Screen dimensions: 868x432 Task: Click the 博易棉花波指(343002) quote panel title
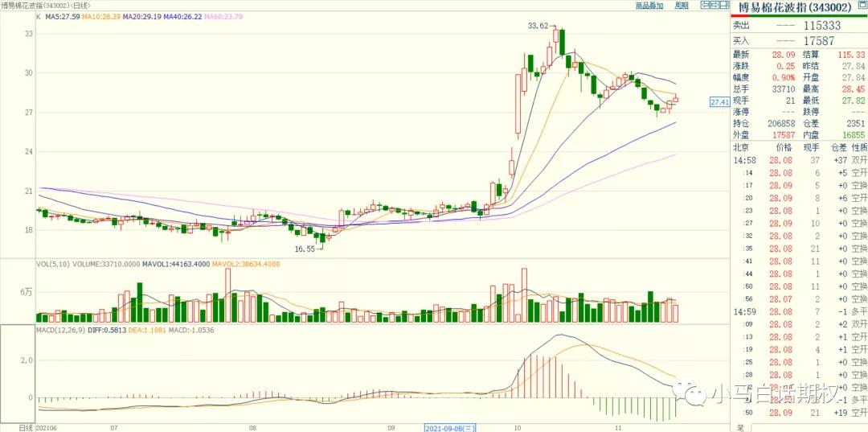(799, 7)
